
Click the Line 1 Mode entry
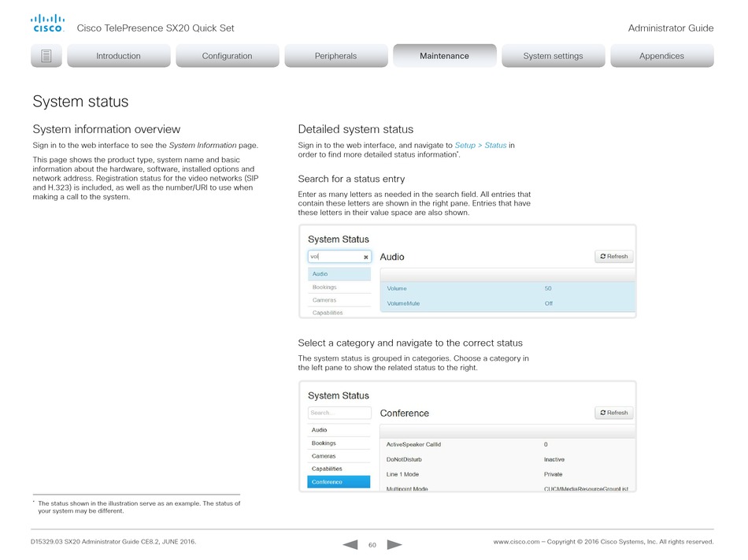[x=402, y=474]
